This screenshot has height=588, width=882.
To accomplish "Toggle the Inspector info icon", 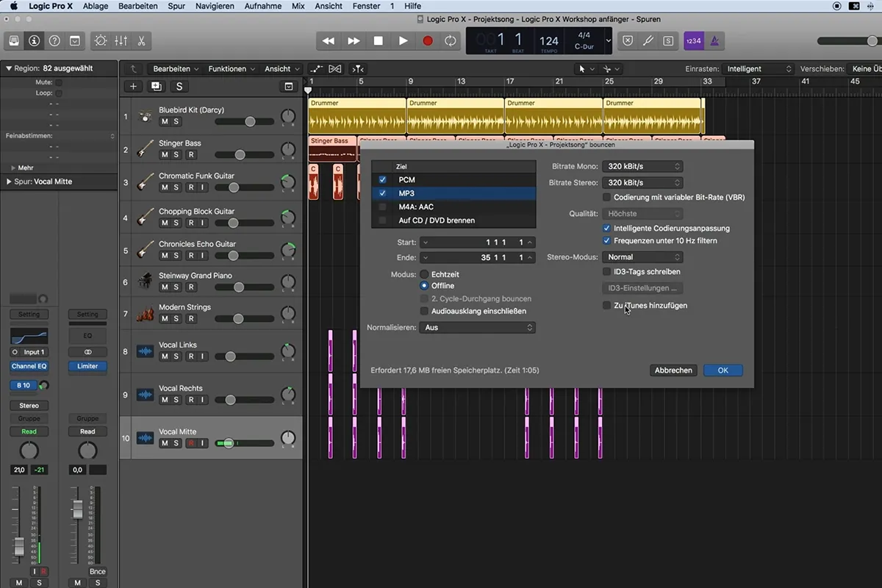I will point(34,41).
